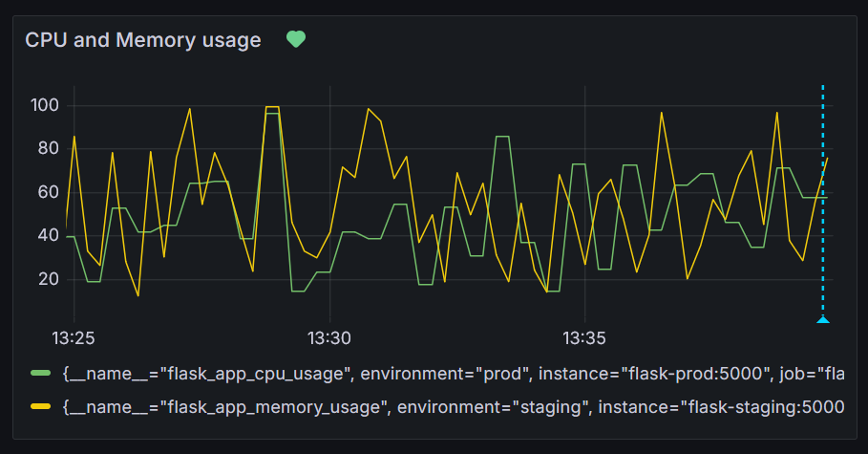This screenshot has width=868, height=454.
Task: Toggle the flask_app_memory_usage staging legend series
Action: (220, 407)
